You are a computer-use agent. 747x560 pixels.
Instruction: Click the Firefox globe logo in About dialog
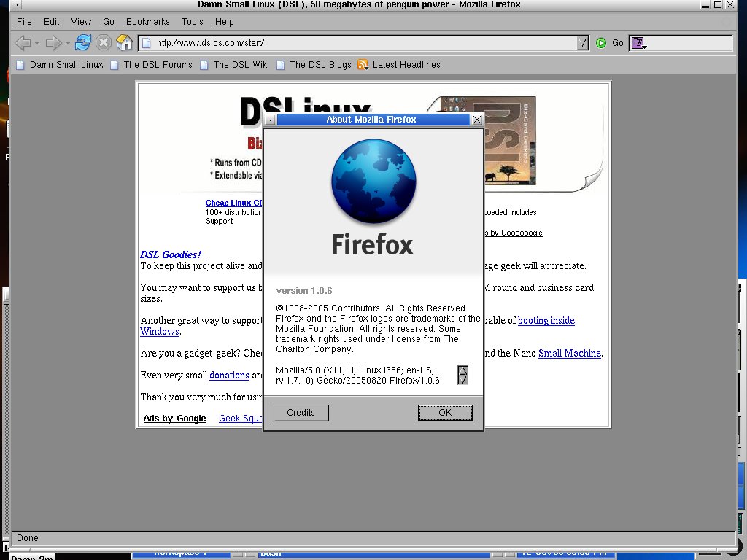[373, 181]
